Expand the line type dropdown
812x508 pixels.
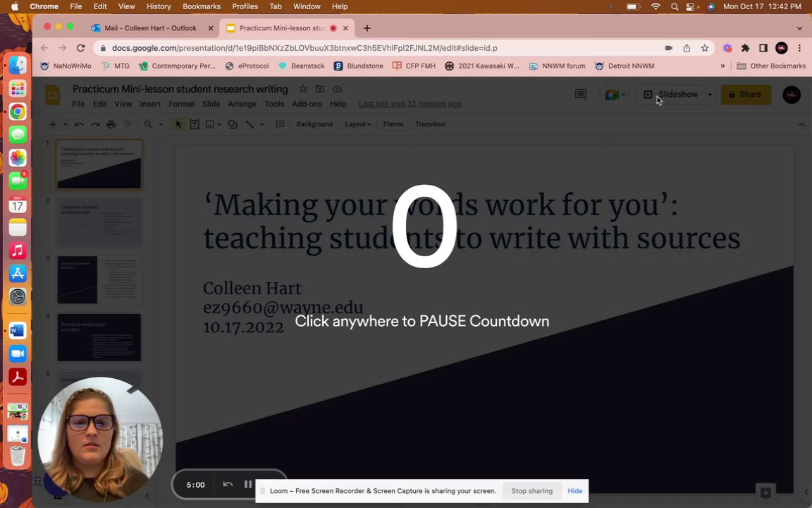pyautogui.click(x=262, y=124)
